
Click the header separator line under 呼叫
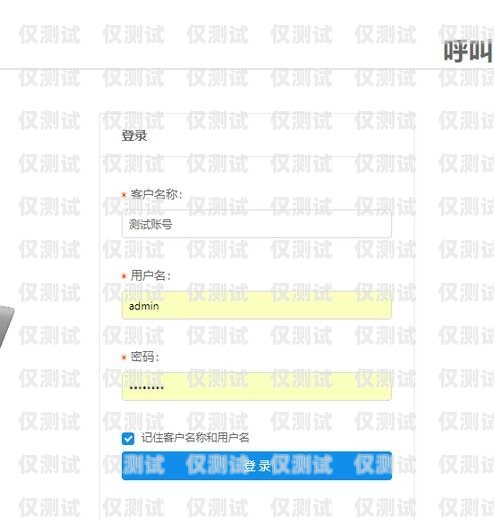[x=247, y=69]
